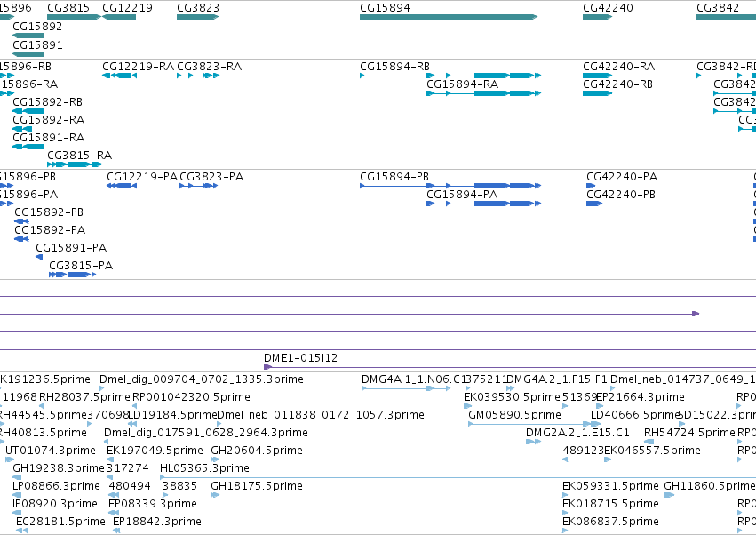Select LP08866.3prime EST
The width and height of the screenshot is (756, 535).
coord(17,495)
